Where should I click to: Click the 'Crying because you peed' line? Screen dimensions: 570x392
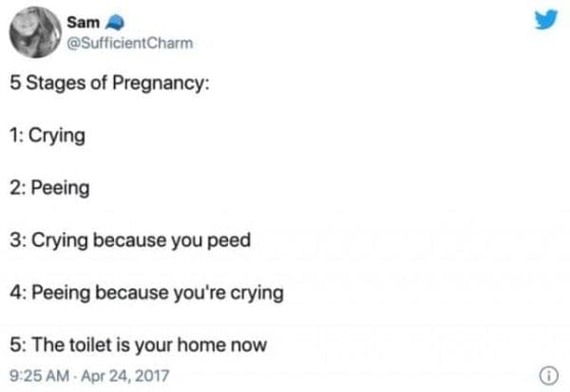[129, 240]
